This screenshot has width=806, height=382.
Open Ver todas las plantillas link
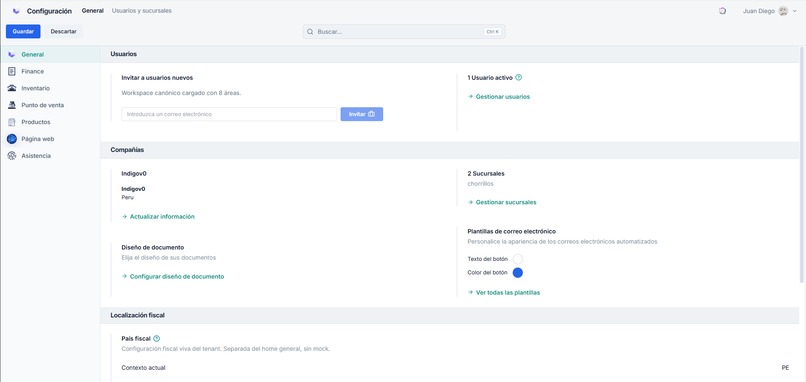coord(508,293)
